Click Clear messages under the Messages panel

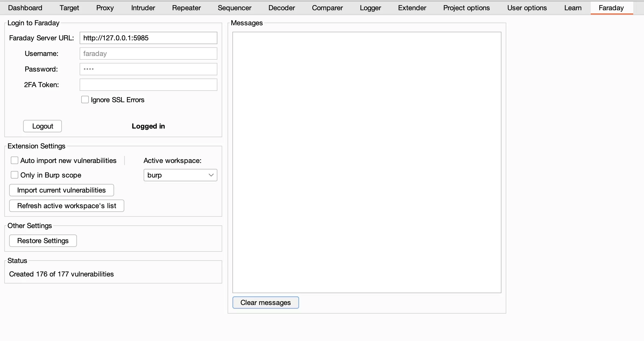coord(266,302)
